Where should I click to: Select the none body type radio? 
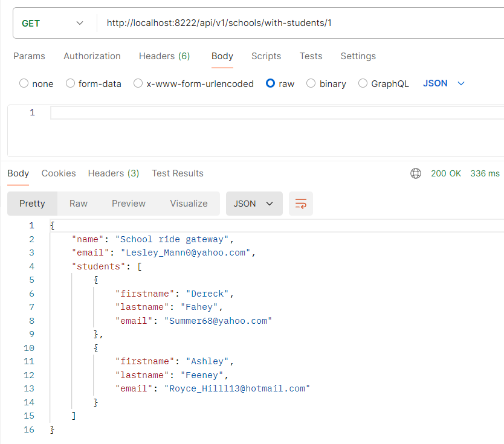(24, 83)
